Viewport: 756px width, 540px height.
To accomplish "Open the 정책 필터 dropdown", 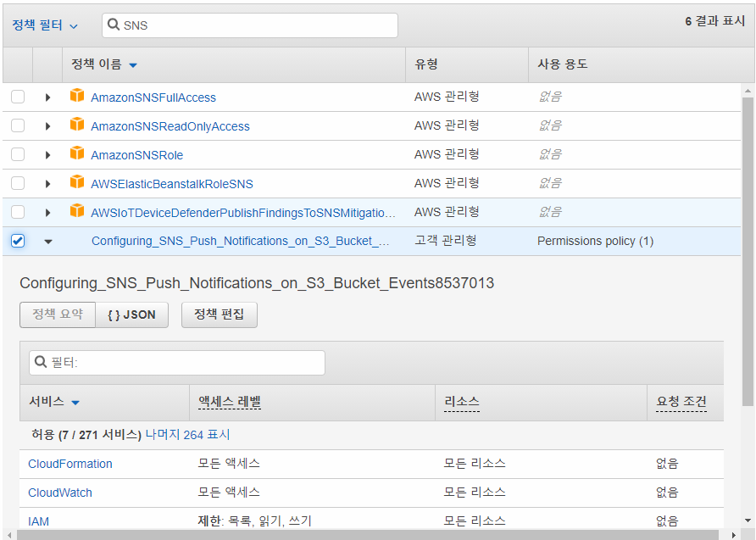I will pyautogui.click(x=45, y=25).
